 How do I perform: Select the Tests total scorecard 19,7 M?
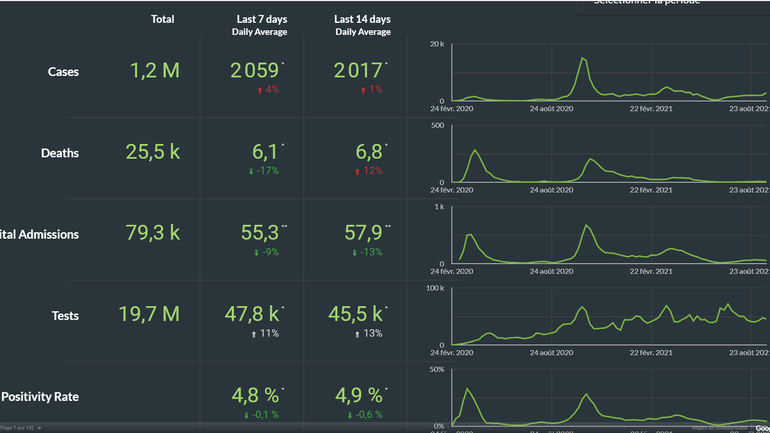[150, 314]
